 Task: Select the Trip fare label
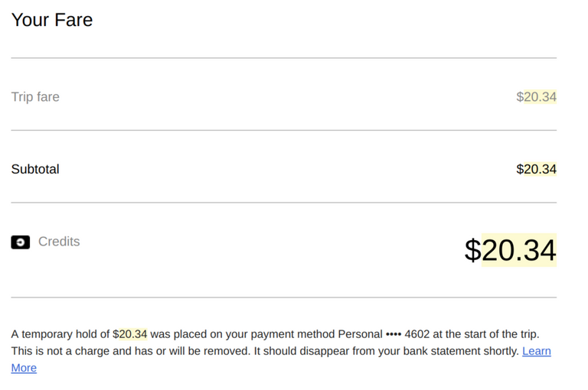[35, 97]
